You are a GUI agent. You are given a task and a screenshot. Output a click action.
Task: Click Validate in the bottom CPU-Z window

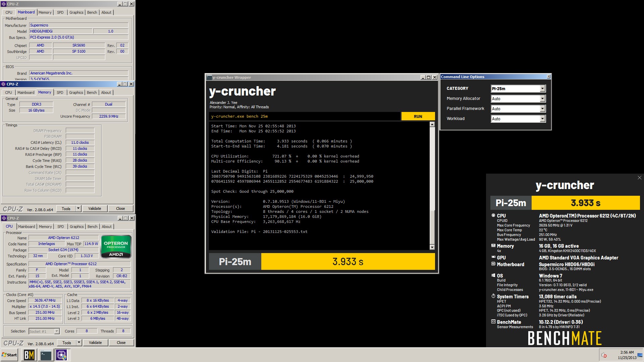pos(95,343)
